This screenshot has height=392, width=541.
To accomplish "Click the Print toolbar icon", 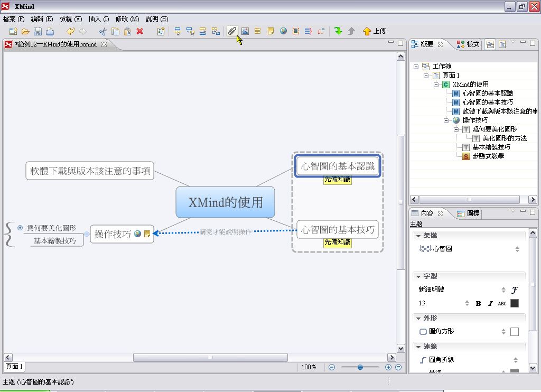I will tap(50, 31).
